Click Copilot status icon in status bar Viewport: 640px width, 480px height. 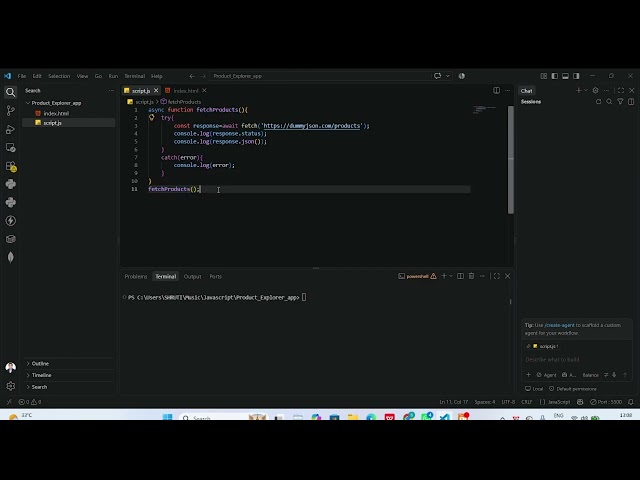click(x=580, y=402)
